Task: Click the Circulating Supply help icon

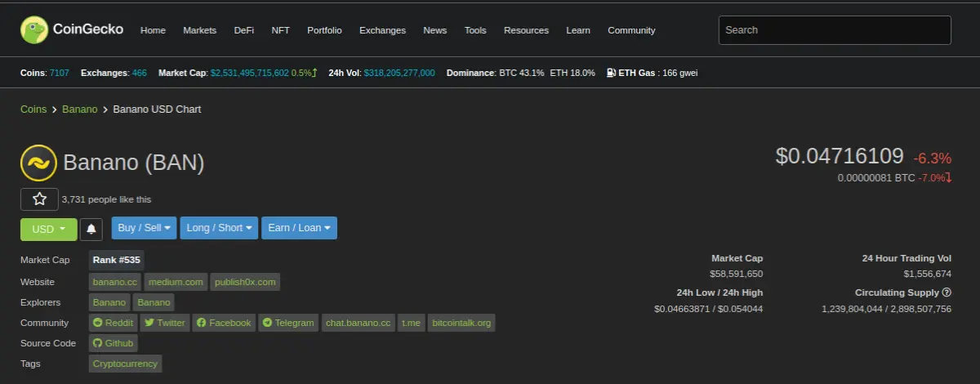Action: pos(947,292)
